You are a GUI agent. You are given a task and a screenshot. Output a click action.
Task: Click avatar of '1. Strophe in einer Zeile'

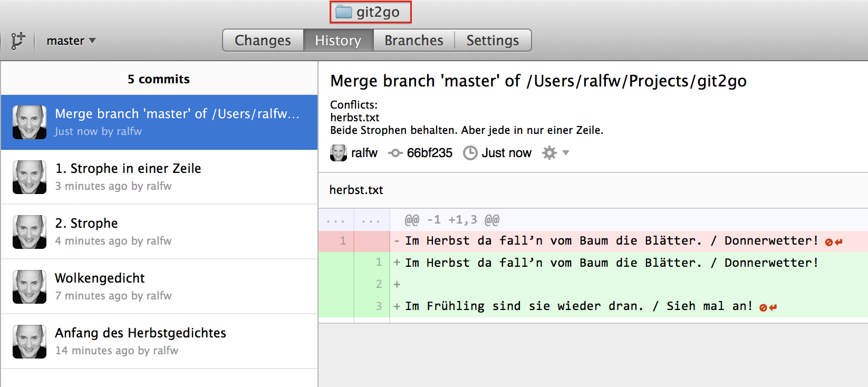[x=30, y=177]
